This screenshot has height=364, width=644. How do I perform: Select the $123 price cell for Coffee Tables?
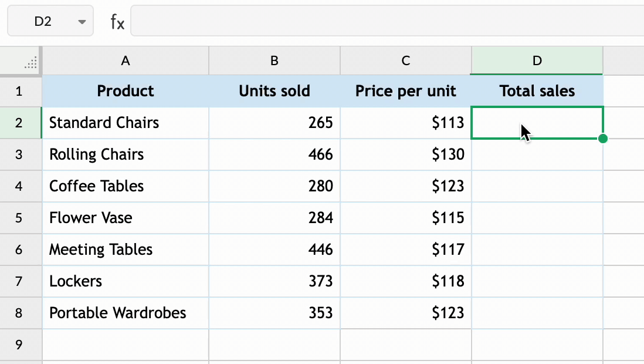point(406,186)
